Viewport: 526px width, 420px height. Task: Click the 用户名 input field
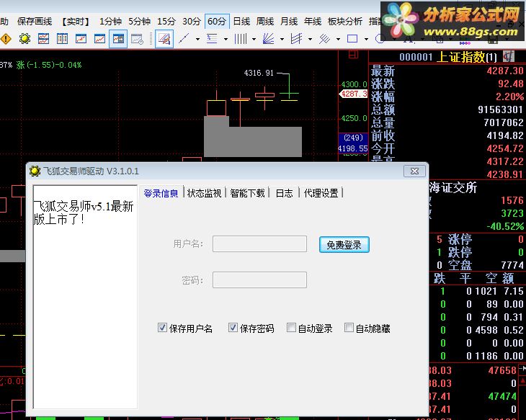tap(259, 244)
